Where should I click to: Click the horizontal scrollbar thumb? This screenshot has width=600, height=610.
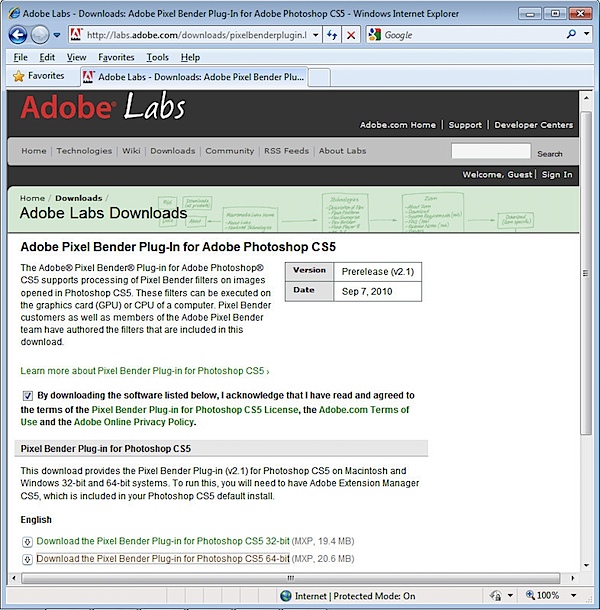pos(291,578)
